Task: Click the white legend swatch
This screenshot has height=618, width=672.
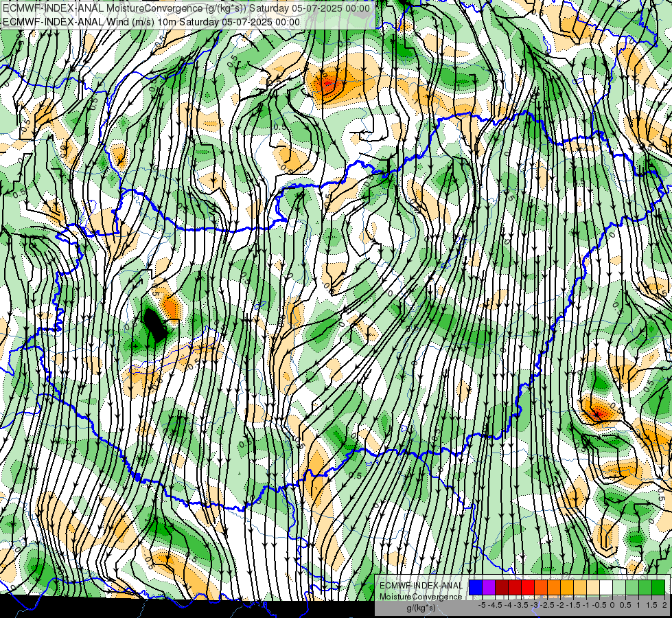Action: (606, 587)
